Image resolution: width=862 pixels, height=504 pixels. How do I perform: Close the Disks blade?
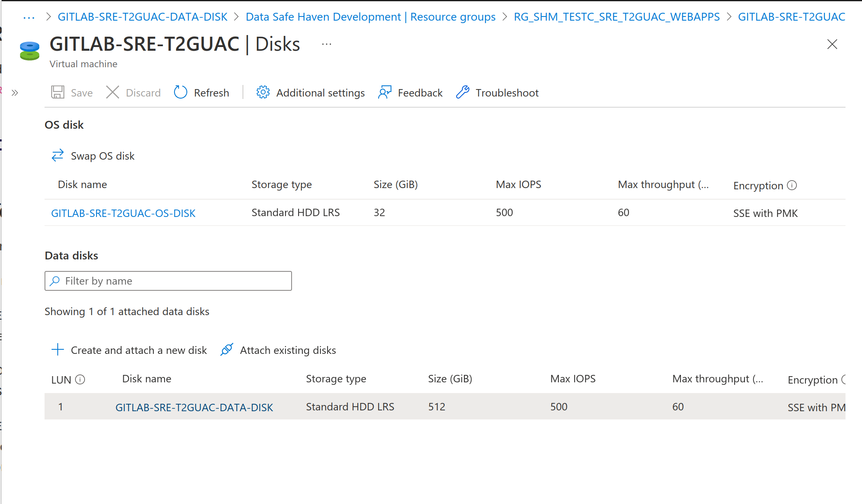832,44
